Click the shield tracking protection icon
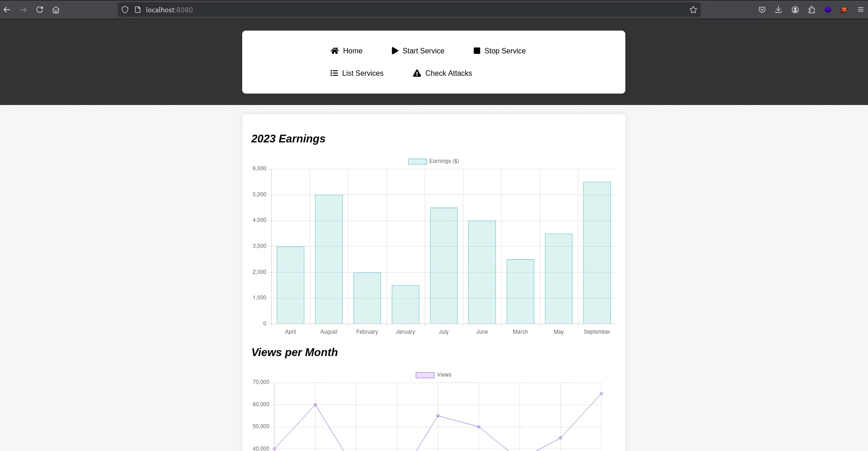868x451 pixels. (125, 10)
